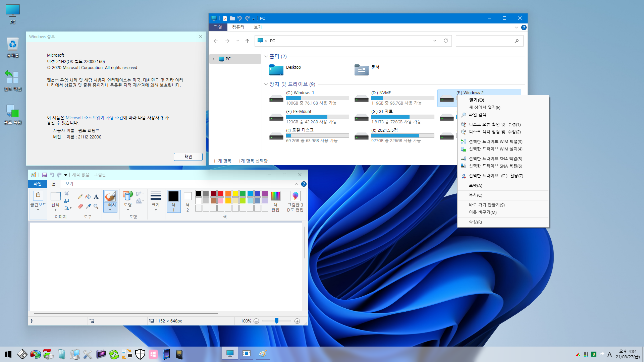Click the Up arrow in the explorer navigation bar

(247, 41)
